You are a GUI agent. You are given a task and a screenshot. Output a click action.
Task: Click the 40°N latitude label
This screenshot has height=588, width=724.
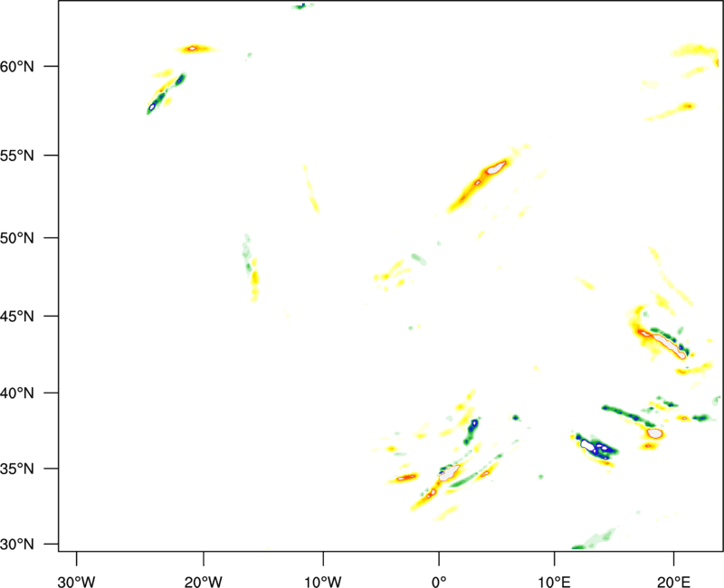[x=17, y=394]
